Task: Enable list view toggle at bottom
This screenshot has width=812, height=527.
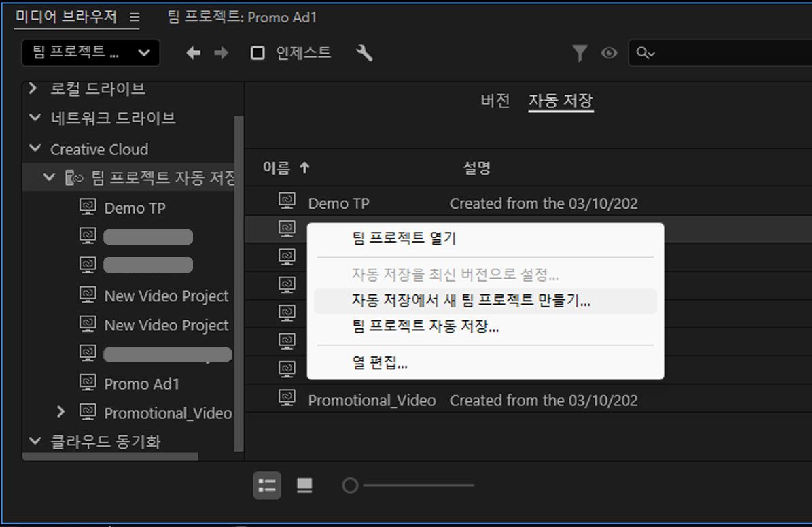Action: coord(267,485)
